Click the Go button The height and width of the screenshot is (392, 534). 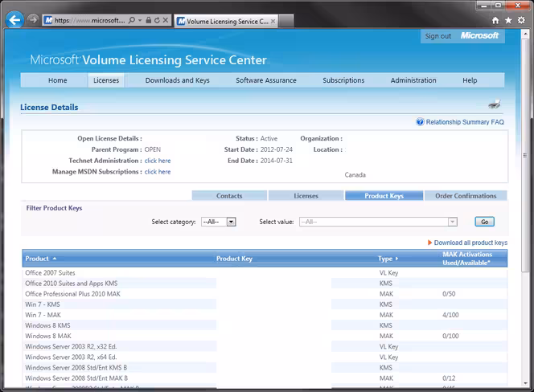[484, 222]
